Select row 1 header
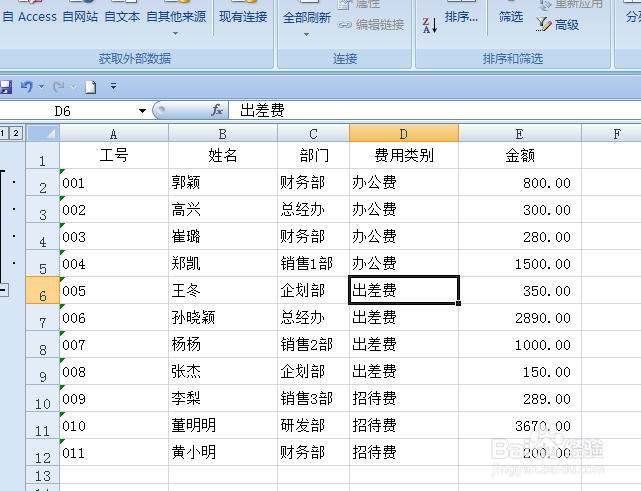641x491 pixels. tap(43, 155)
